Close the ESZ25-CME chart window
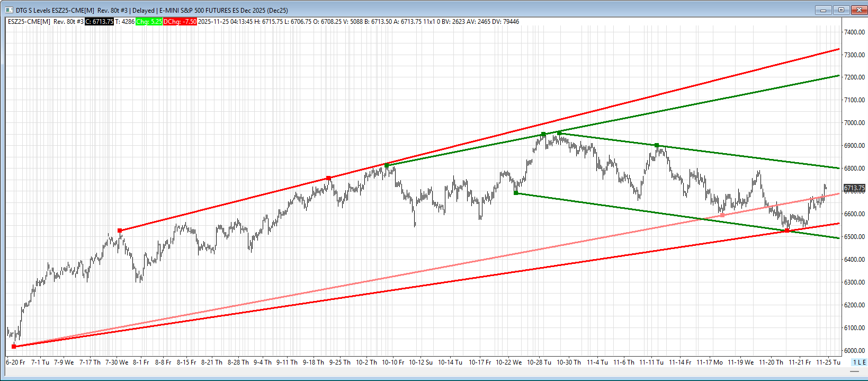 pos(858,10)
